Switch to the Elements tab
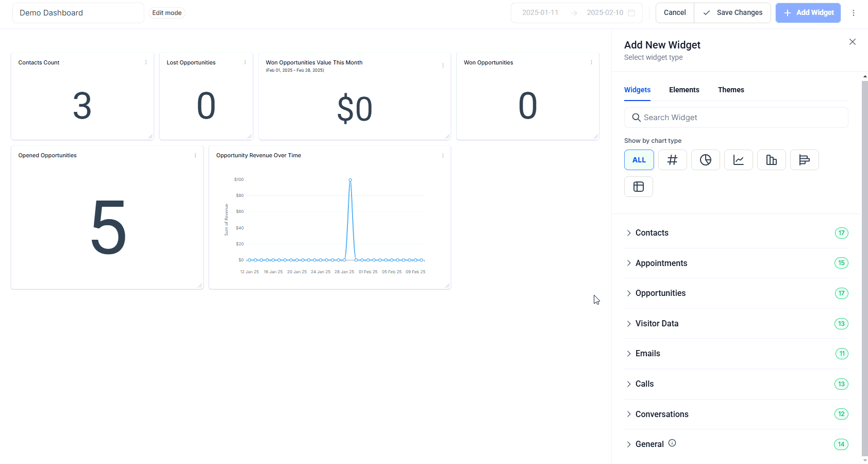This screenshot has height=464, width=868. 684,90
